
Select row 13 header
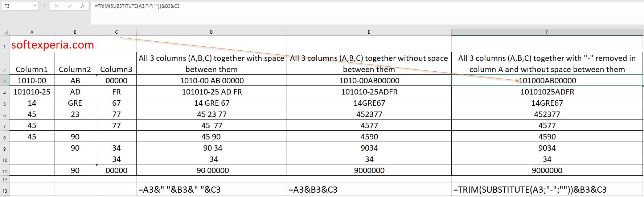(x=4, y=189)
